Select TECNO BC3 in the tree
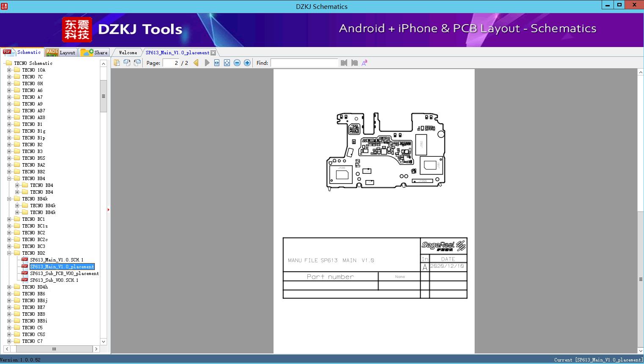The image size is (644, 364). click(x=33, y=246)
